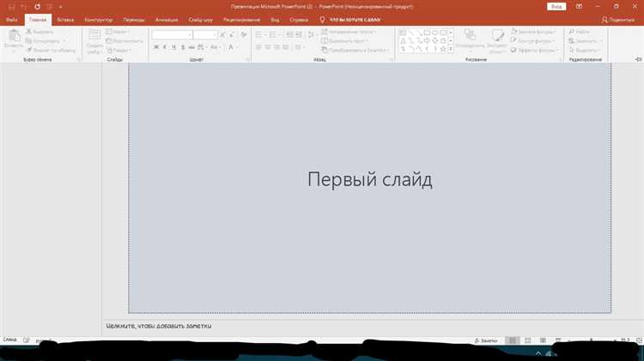Screen dimensions: 644x361
Task: Click the Undo arrow in quick access toolbar
Action: click(x=23, y=7)
